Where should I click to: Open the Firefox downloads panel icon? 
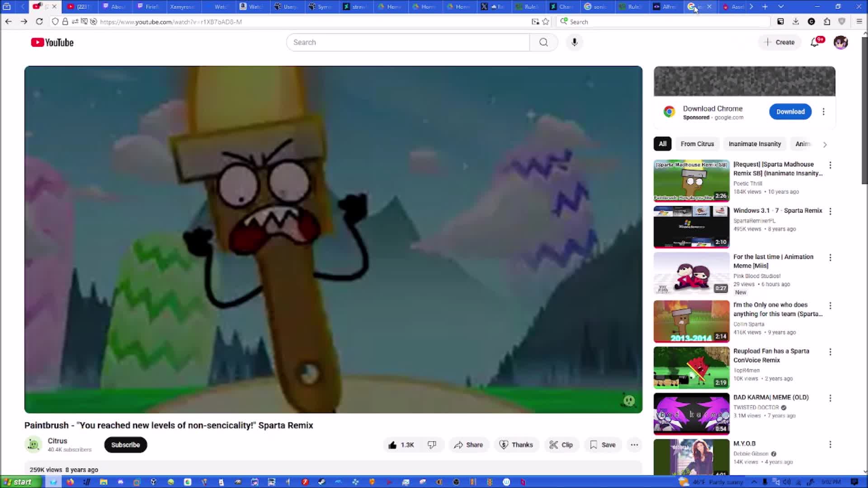click(796, 22)
